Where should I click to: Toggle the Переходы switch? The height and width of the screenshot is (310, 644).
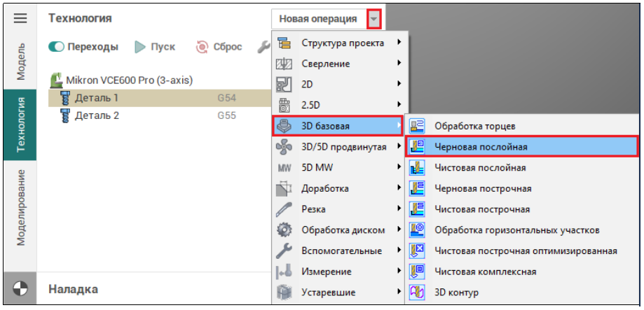tap(57, 47)
